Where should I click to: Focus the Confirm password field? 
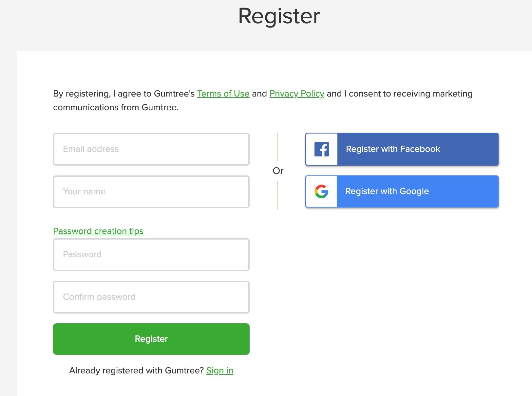tap(151, 297)
